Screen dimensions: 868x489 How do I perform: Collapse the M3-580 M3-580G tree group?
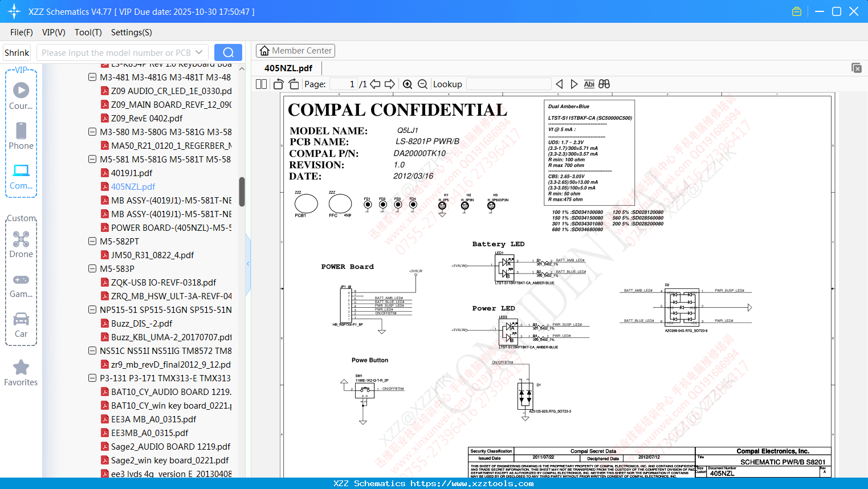pyautogui.click(x=92, y=132)
